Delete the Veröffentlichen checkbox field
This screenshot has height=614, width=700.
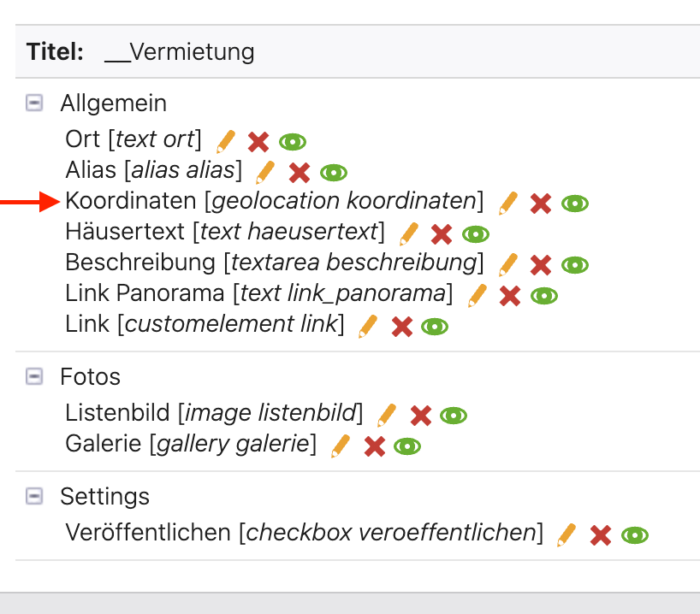point(601,535)
